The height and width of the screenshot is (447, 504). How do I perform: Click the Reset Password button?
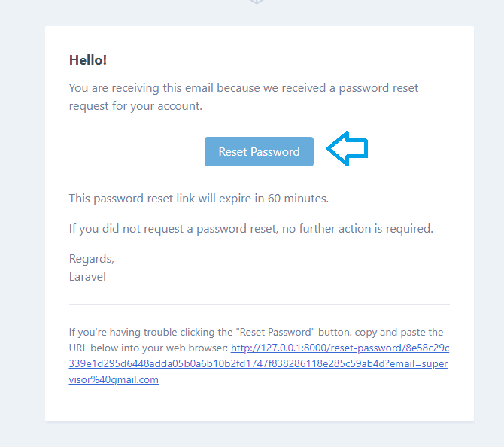(x=259, y=151)
